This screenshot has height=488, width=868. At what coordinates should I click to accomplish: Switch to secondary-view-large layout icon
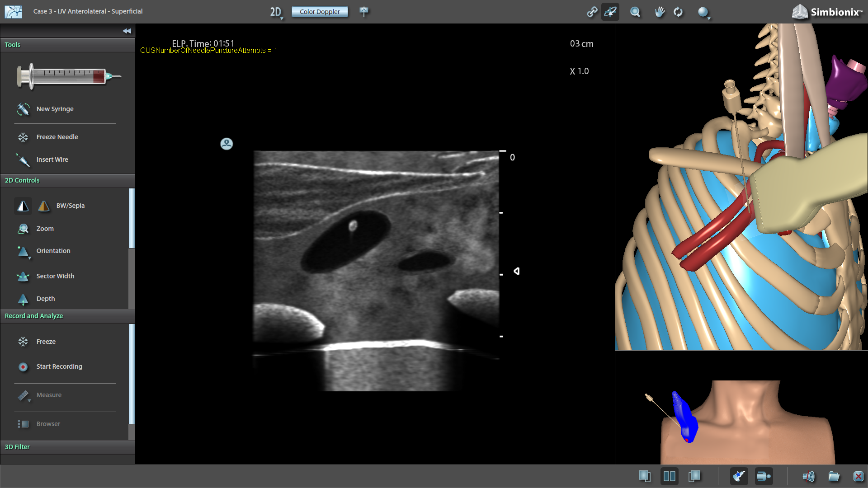tap(694, 476)
